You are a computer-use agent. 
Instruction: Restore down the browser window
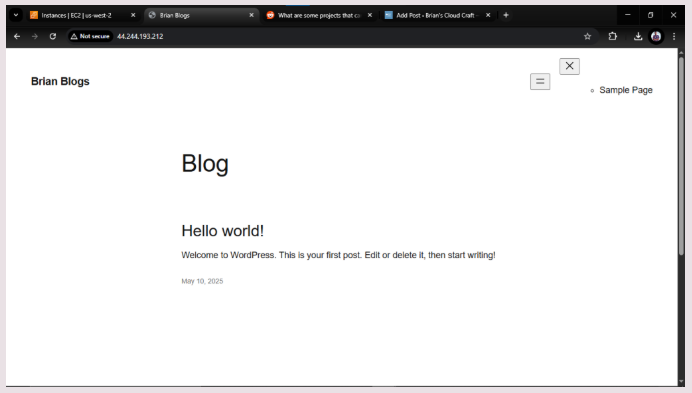coord(651,15)
